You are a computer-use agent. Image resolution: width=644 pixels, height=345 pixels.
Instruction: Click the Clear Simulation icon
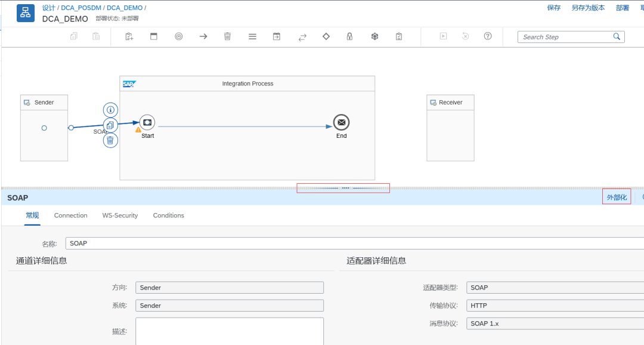point(465,36)
